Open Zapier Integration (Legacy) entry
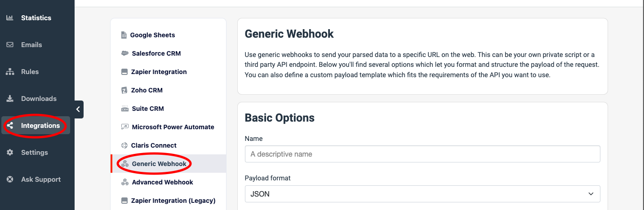 [x=173, y=201]
